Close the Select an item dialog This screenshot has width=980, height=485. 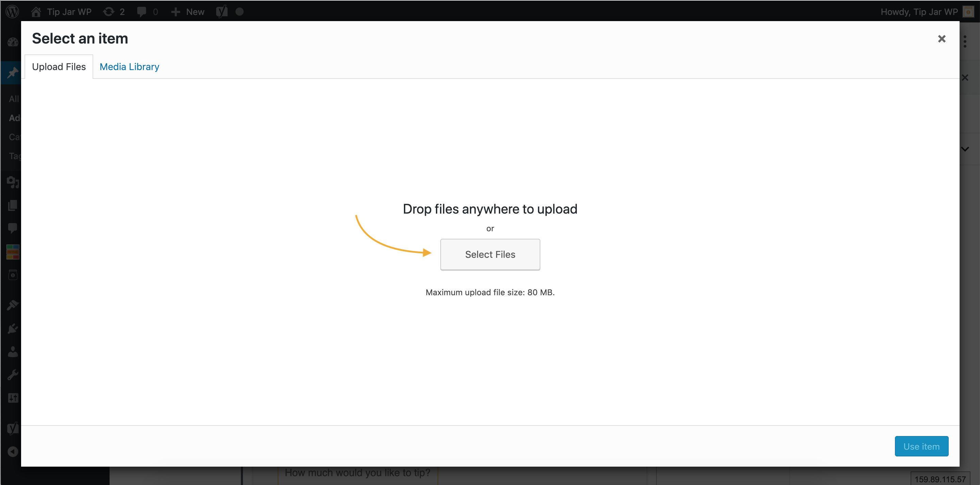pyautogui.click(x=942, y=39)
